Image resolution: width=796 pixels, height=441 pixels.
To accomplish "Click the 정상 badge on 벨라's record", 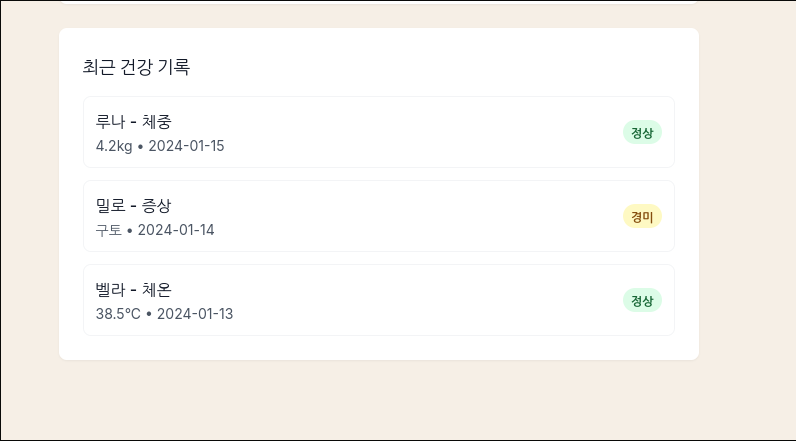I will click(642, 300).
